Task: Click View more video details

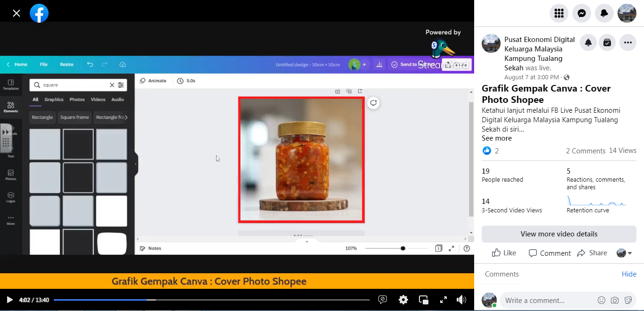Action: tap(559, 234)
